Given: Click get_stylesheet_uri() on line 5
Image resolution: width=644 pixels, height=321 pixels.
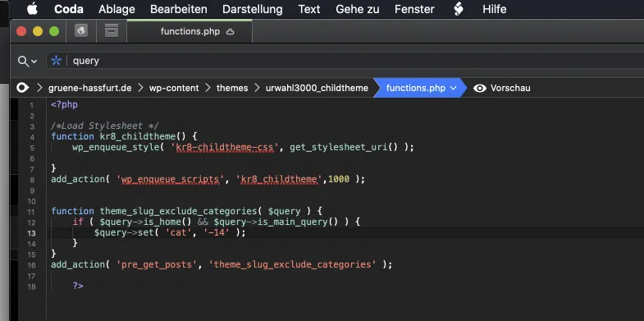Looking at the screenshot, I should [x=344, y=147].
